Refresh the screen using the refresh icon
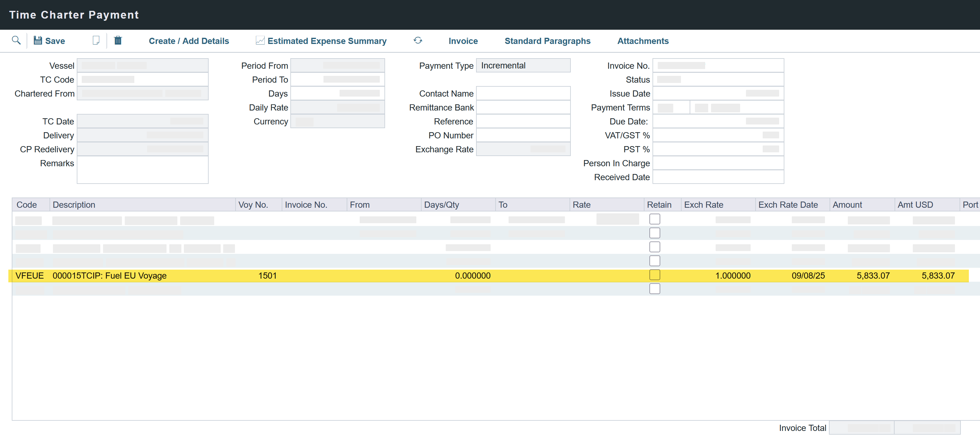 click(x=418, y=40)
